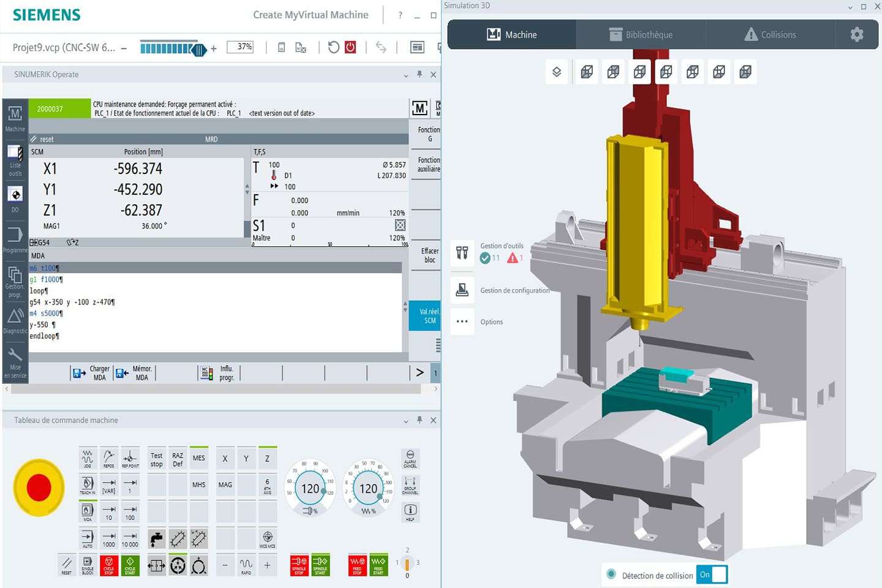Click the zoom slider handle in toolbar
This screenshot has height=588, width=882.
click(x=198, y=49)
